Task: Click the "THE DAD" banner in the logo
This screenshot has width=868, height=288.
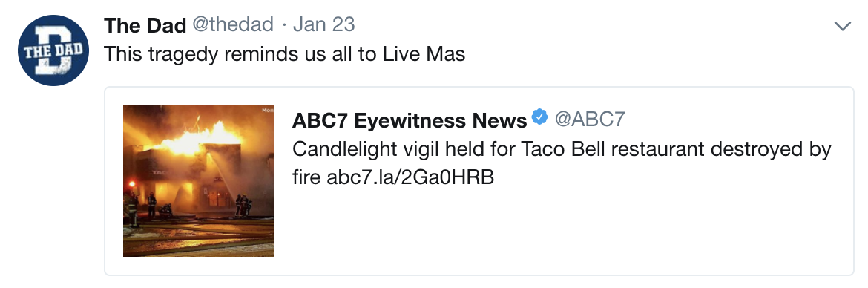Action: point(53,50)
